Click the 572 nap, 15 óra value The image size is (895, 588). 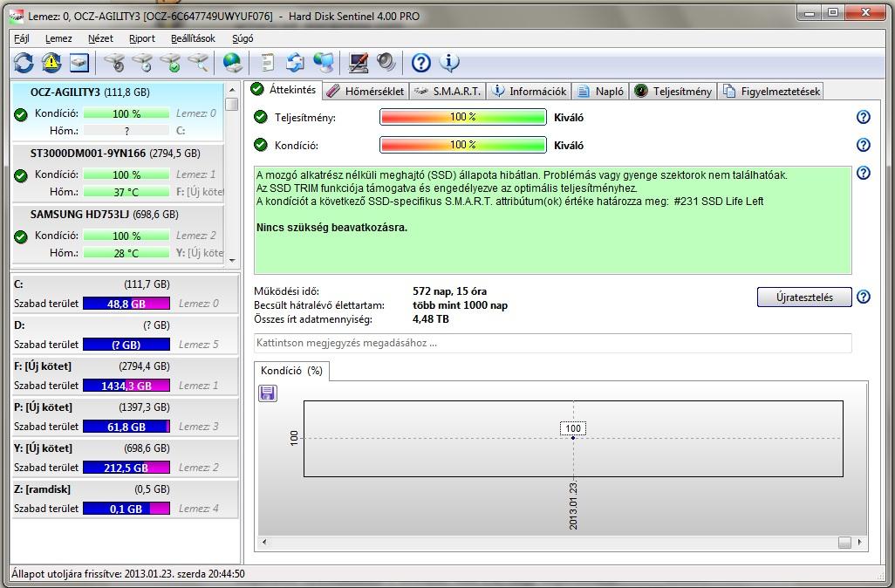(x=450, y=291)
